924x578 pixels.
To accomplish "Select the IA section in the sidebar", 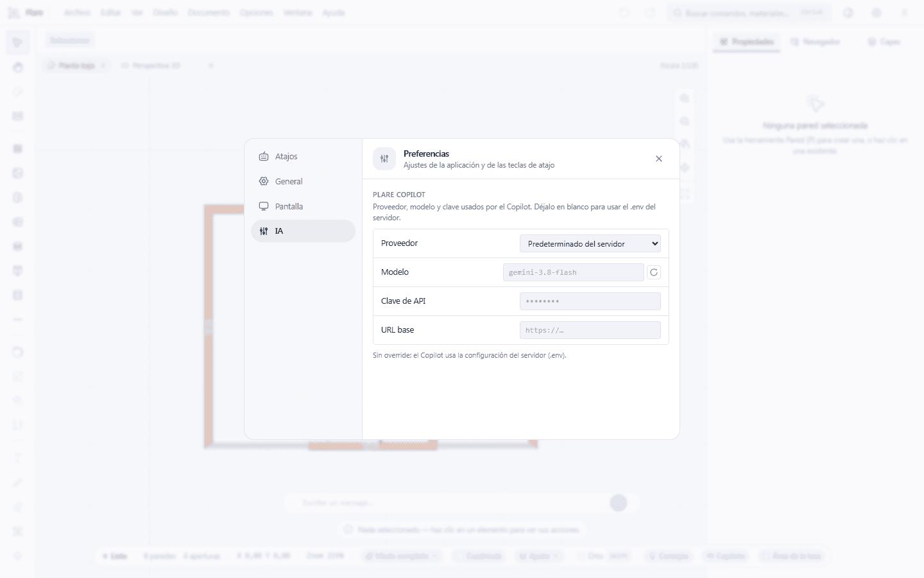I will click(303, 231).
